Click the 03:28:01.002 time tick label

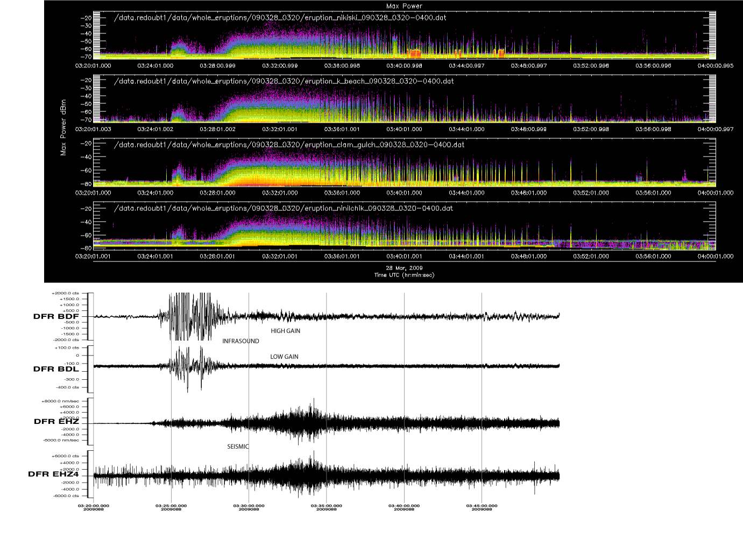217,129
